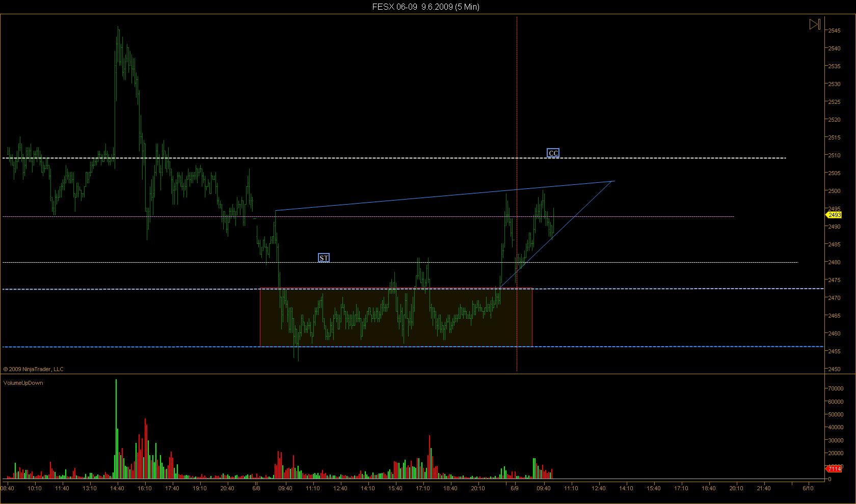Viewport: 856px width, 504px height.
Task: Select the CC label marker
Action: tap(553, 153)
